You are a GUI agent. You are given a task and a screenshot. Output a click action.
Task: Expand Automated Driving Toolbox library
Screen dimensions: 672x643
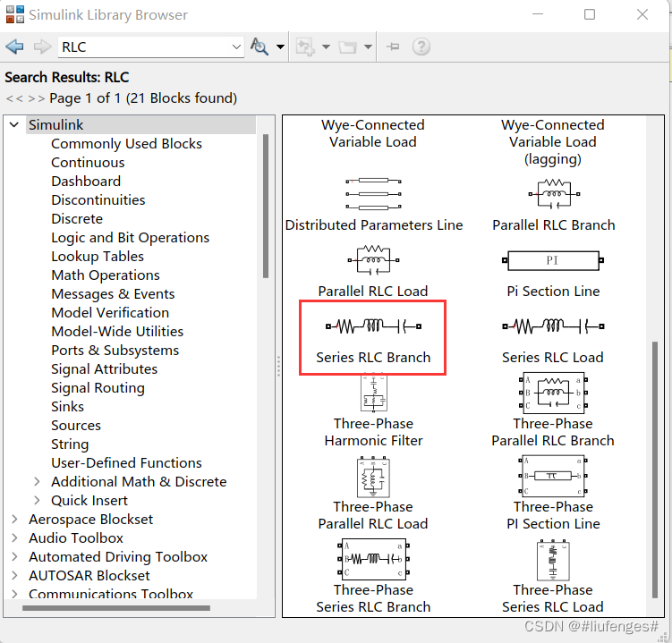14,557
